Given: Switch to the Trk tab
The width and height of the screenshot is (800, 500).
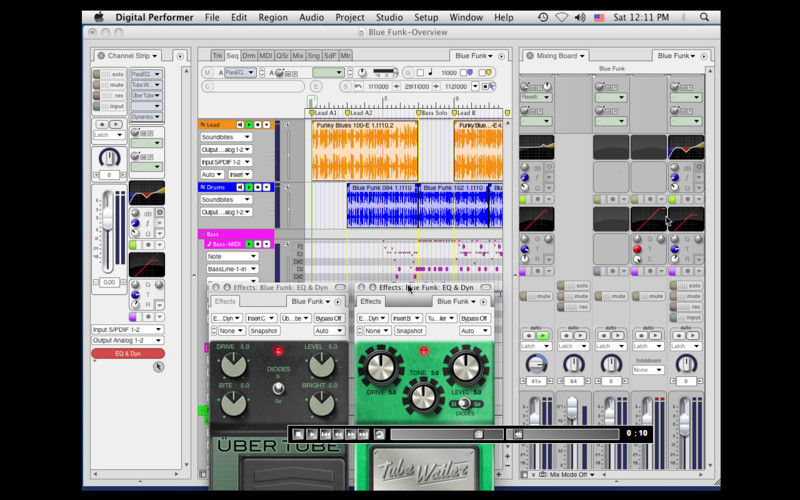Looking at the screenshot, I should click(217, 56).
